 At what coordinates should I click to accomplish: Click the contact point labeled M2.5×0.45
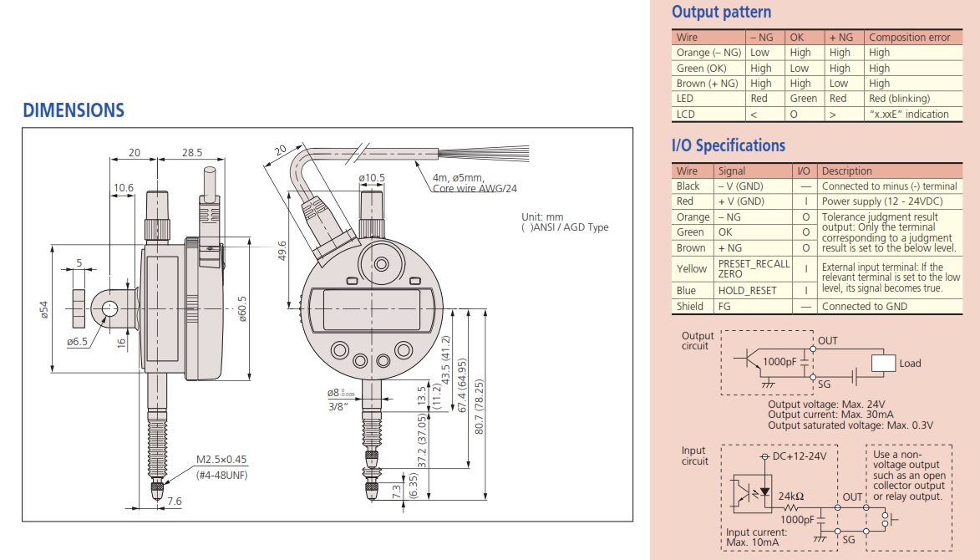point(158,490)
